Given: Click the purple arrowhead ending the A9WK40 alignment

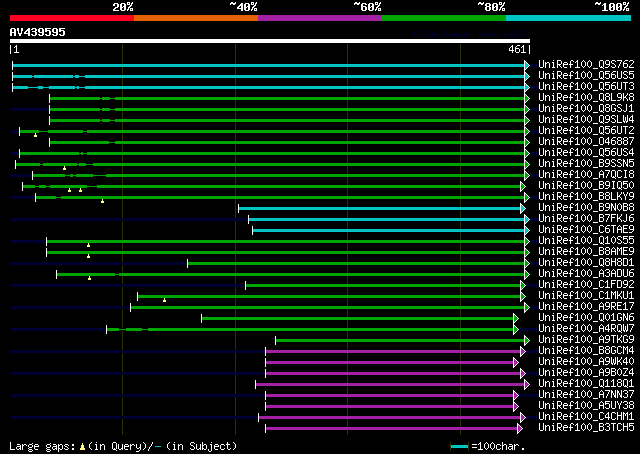Looking at the screenshot, I should (x=516, y=363).
